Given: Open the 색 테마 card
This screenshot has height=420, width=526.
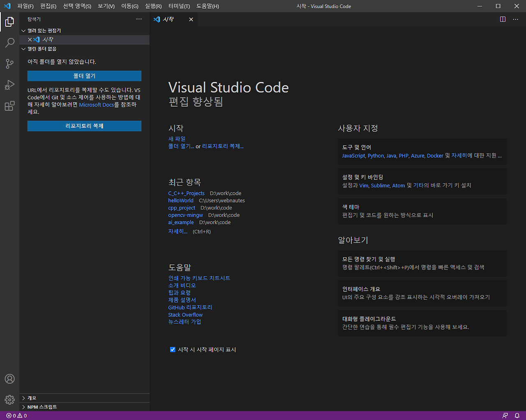Looking at the screenshot, I should (x=422, y=211).
